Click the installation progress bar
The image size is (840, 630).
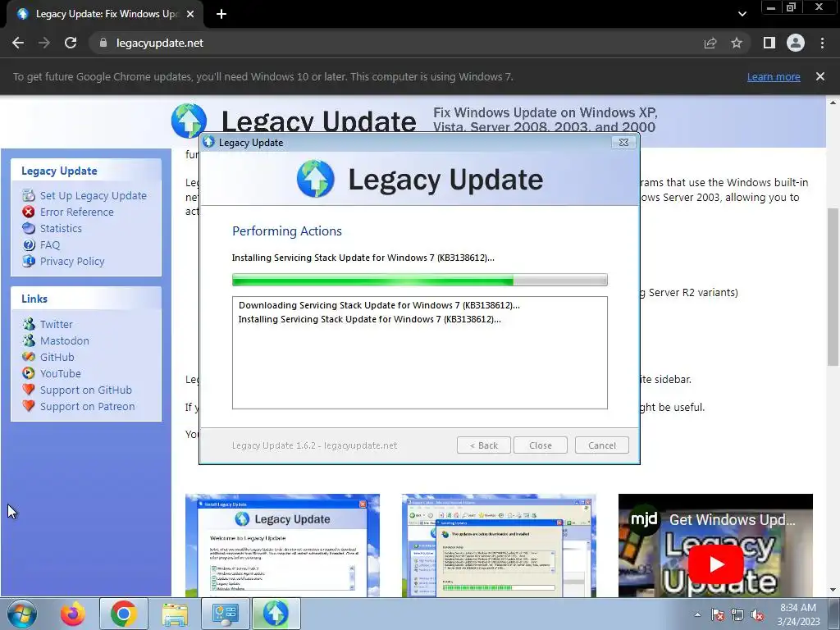[x=419, y=280]
